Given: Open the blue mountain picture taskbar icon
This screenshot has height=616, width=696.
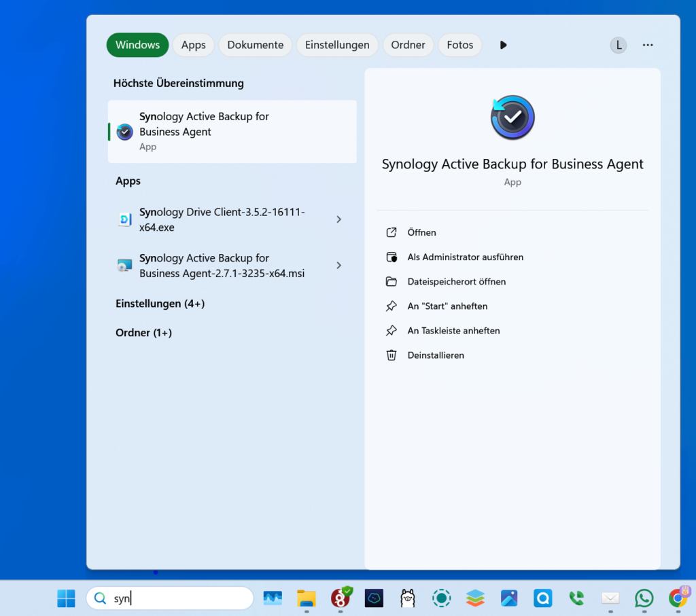Looking at the screenshot, I should pos(509,598).
